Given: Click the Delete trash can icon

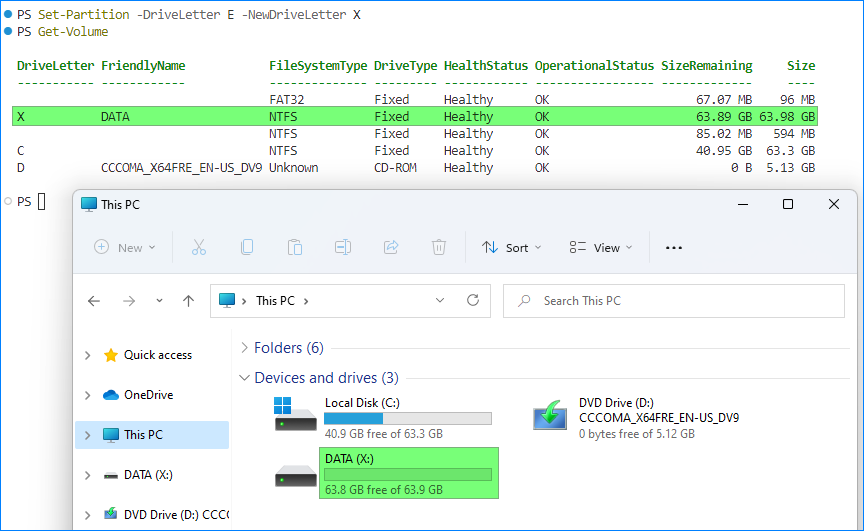Looking at the screenshot, I should tap(438, 247).
